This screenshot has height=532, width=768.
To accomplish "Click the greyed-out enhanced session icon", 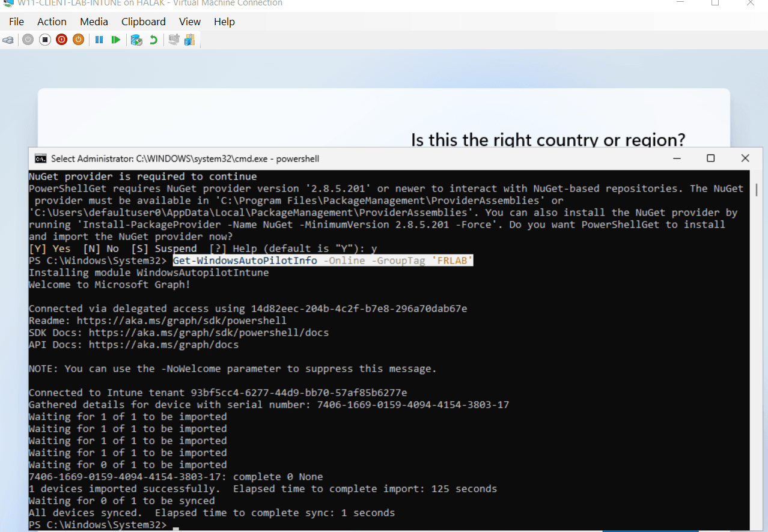I will pos(174,40).
